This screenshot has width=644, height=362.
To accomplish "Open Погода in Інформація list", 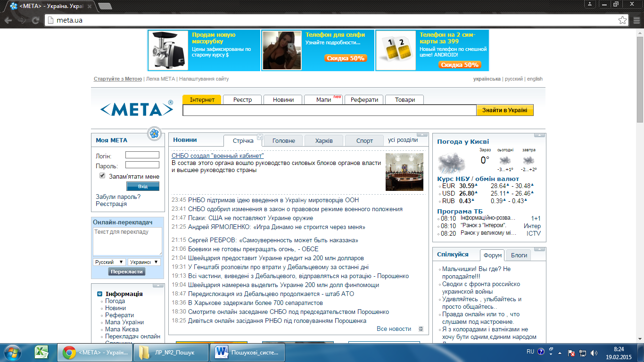I will click(x=115, y=301).
